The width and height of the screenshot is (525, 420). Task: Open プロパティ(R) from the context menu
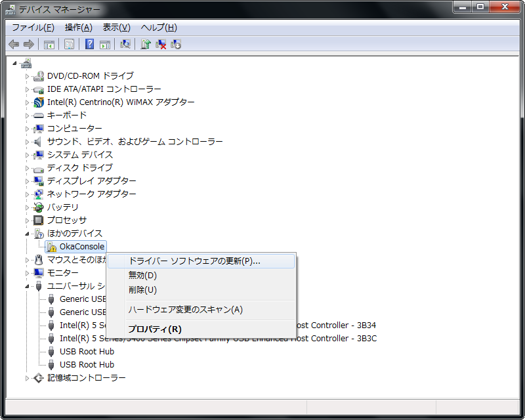(x=155, y=329)
